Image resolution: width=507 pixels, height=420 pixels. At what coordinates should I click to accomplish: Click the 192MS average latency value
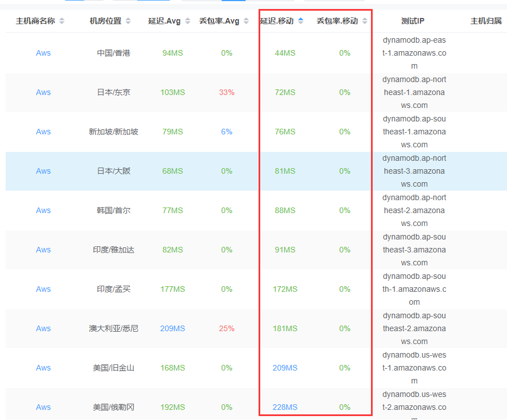coord(173,408)
